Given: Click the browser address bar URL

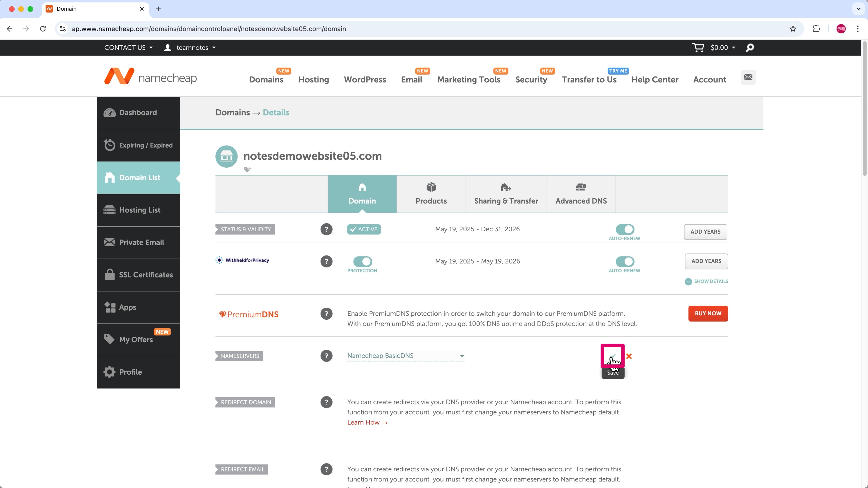Looking at the screenshot, I should pos(209,29).
